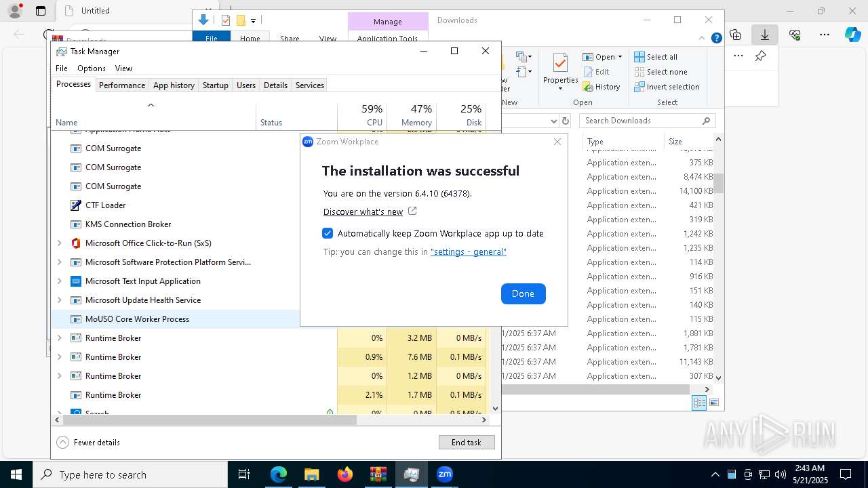
Task: Click Explorer quick access properties icon
Action: tap(226, 20)
